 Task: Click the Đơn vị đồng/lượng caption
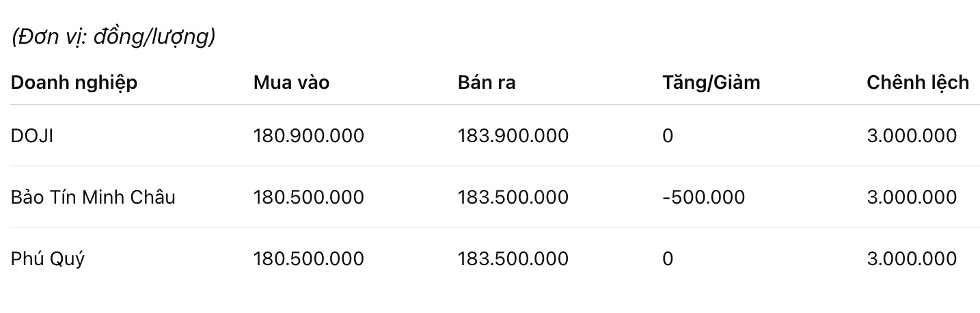(113, 38)
